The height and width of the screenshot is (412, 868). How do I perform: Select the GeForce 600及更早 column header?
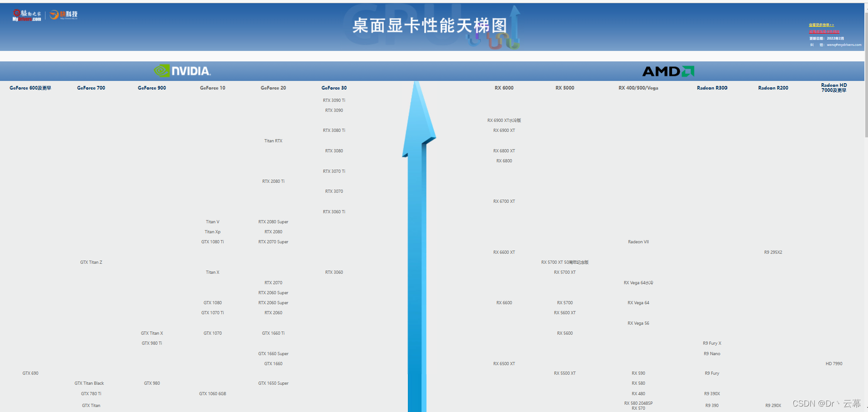pos(30,88)
